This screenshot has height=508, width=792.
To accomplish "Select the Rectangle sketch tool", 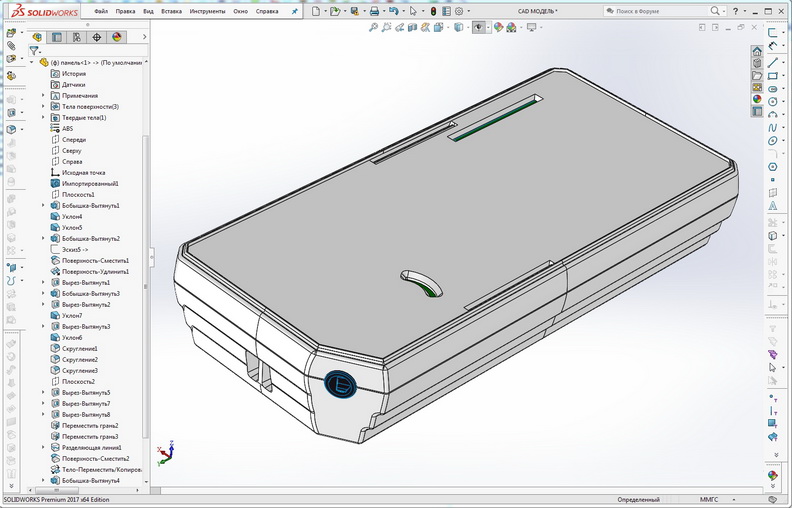I will point(772,76).
